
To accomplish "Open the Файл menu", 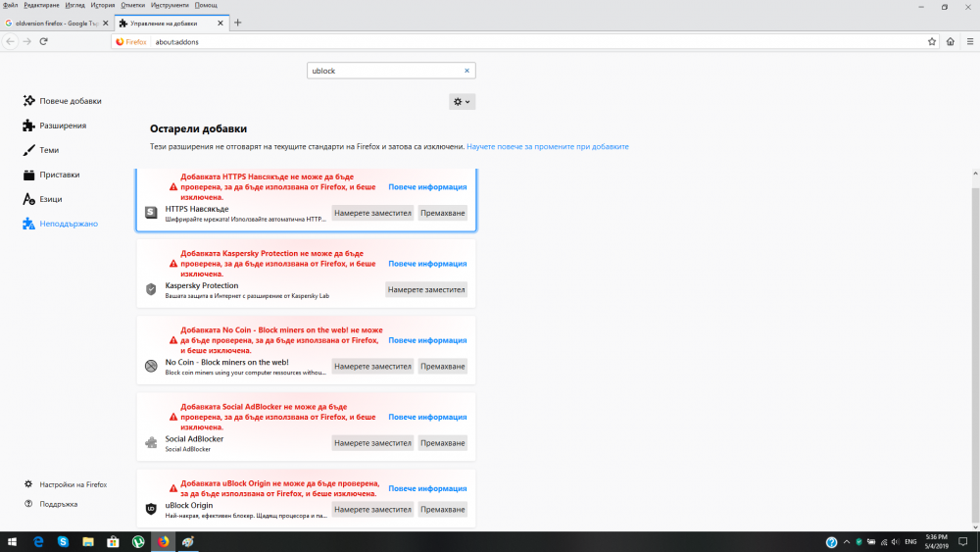I will (10, 5).
